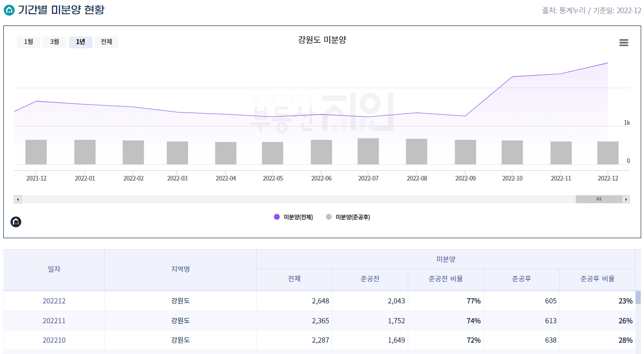Click the 202211 date cell
Image resolution: width=644 pixels, height=354 pixels.
point(54,320)
